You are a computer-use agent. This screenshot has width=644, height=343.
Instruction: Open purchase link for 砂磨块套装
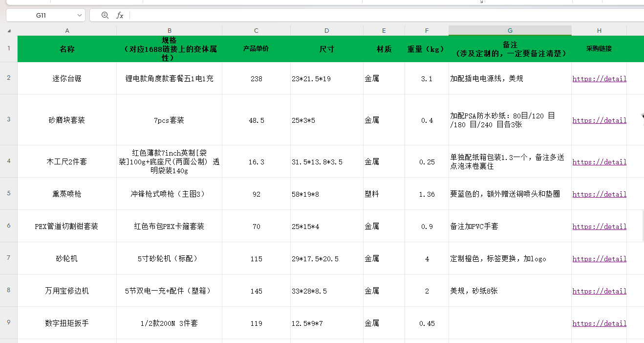pyautogui.click(x=599, y=120)
